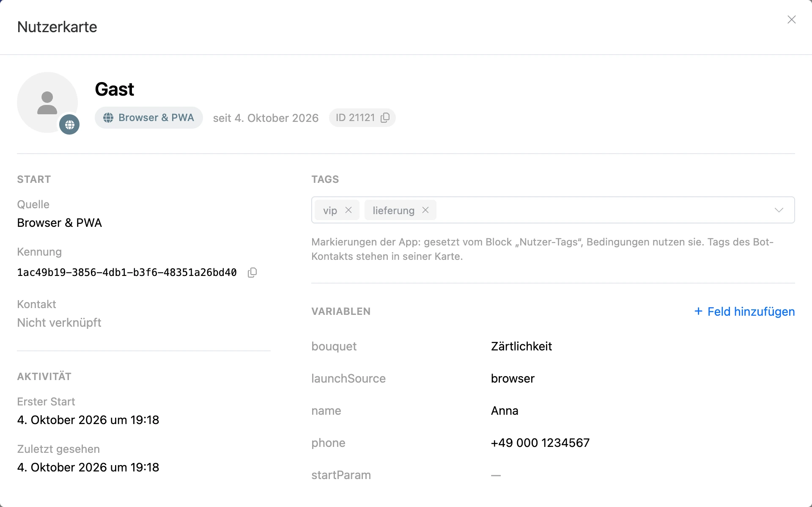Click the startParam variable label
This screenshot has width=812, height=507.
click(341, 475)
